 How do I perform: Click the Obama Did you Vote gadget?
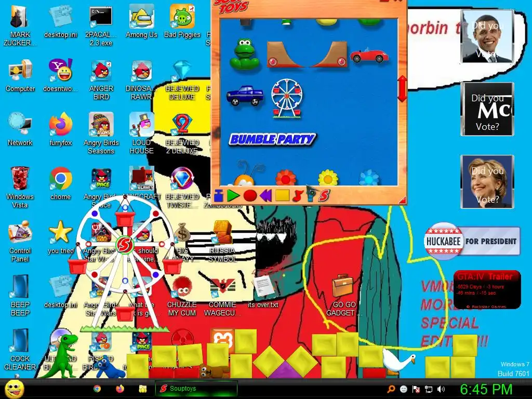[x=487, y=36]
